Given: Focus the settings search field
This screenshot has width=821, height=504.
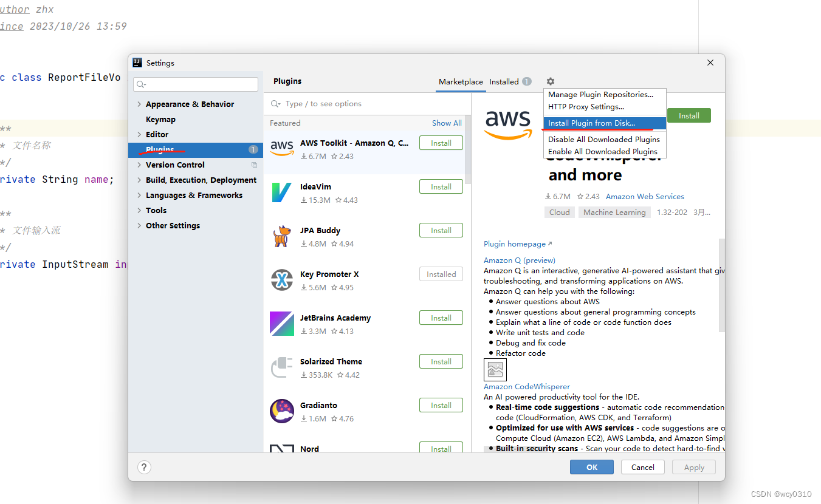Looking at the screenshot, I should [x=196, y=84].
